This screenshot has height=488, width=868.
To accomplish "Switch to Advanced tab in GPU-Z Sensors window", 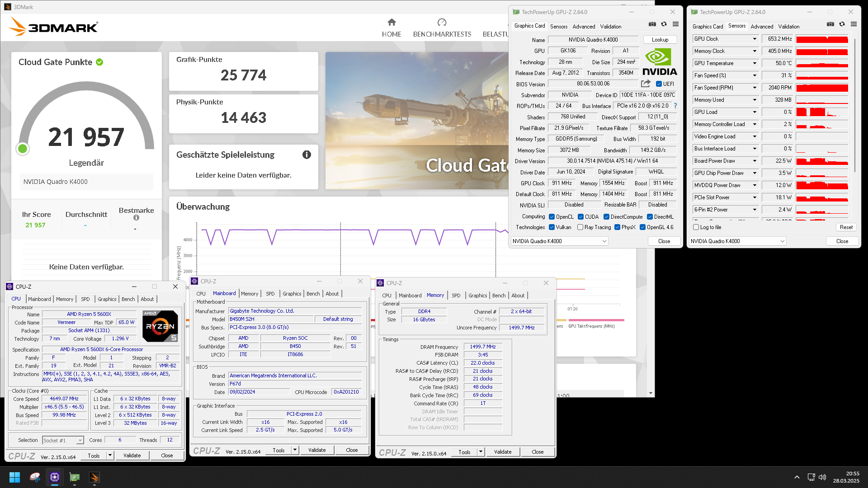I will coord(762,27).
